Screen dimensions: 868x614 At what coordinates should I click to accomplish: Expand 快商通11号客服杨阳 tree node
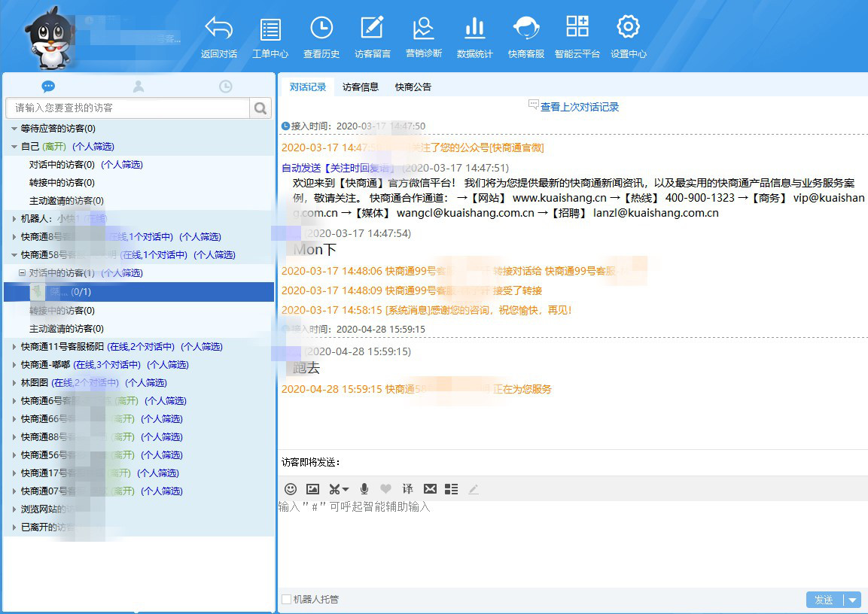tap(14, 347)
